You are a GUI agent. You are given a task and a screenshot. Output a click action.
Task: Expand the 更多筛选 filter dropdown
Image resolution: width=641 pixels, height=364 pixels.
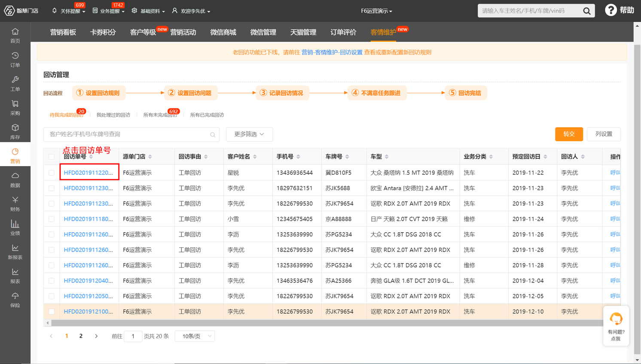249,134
